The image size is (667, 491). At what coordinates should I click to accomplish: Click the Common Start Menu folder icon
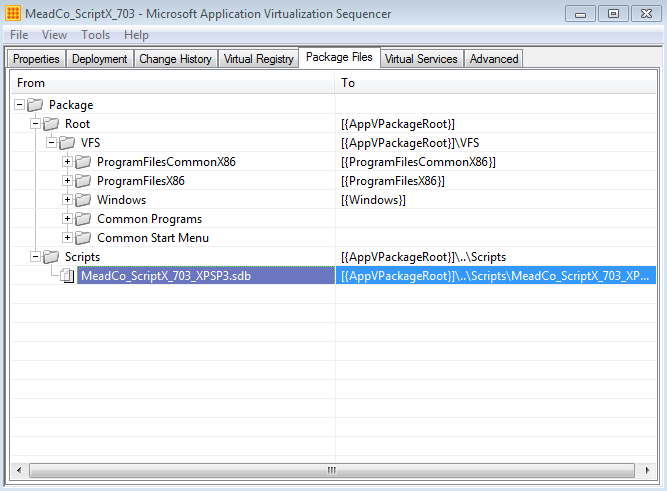click(83, 238)
